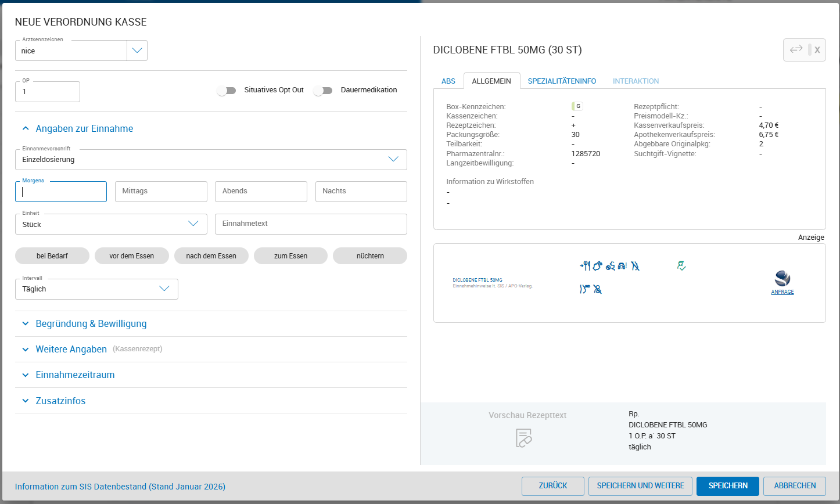Open the ABS tab

click(x=448, y=81)
